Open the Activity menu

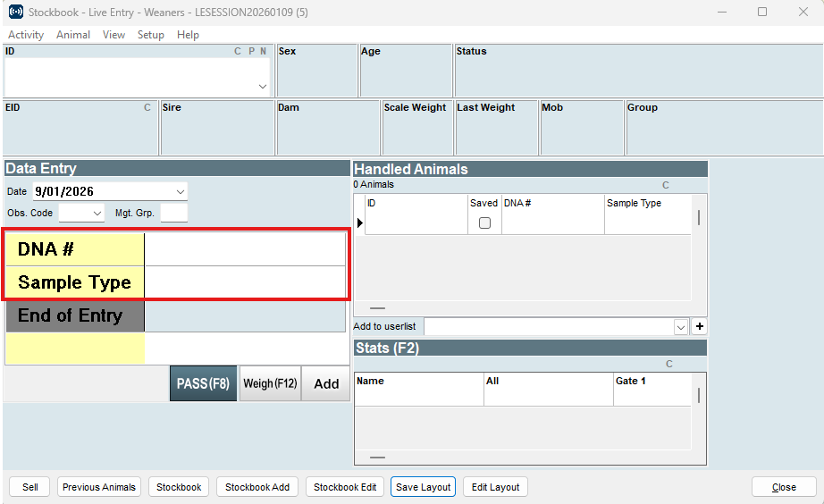click(26, 35)
